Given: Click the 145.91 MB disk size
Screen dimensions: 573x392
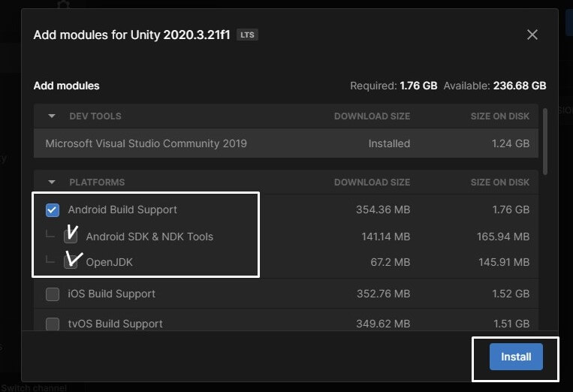Looking at the screenshot, I should 504,262.
